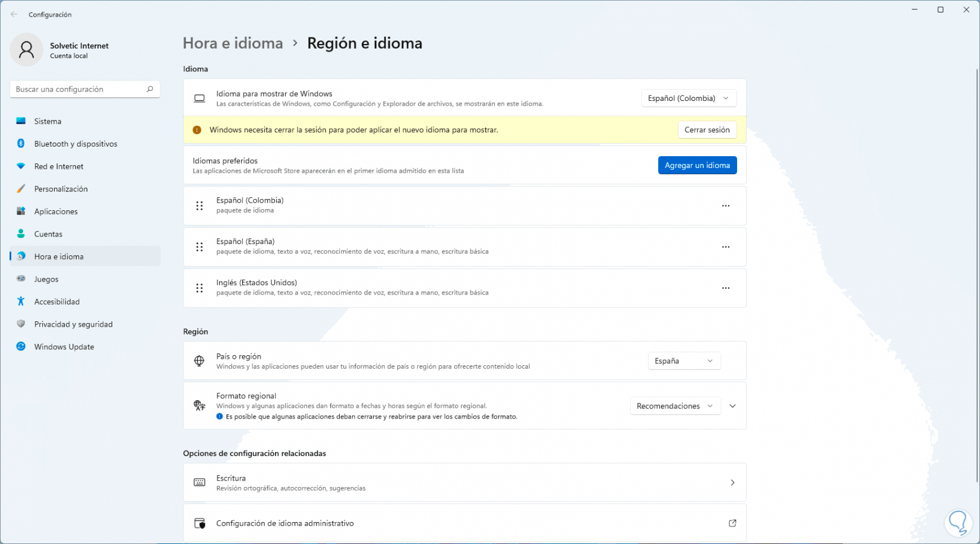This screenshot has width=980, height=544.
Task: Click the Escritura row label
Action: [231, 478]
